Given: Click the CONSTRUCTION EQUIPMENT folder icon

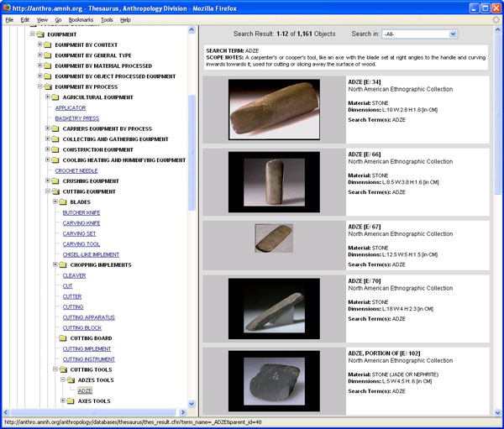Looking at the screenshot, I should click(x=55, y=149).
